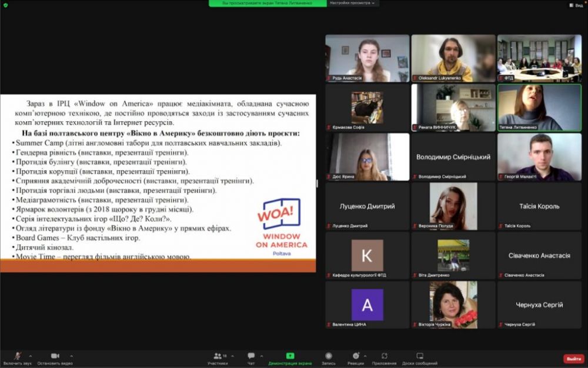Select Oleksandr Lukyanenko's video tile
Viewport: 588px width, 368px height.
click(x=453, y=58)
